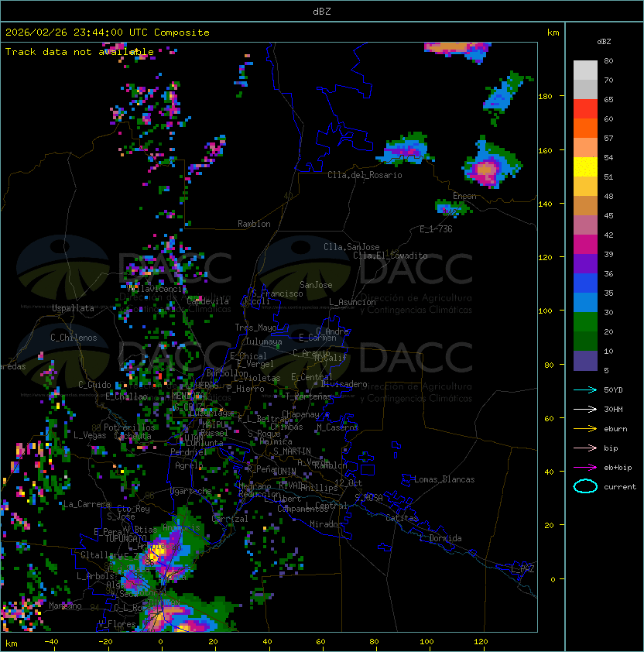Click the Uspallata place label
The height and width of the screenshot is (652, 644).
(73, 308)
